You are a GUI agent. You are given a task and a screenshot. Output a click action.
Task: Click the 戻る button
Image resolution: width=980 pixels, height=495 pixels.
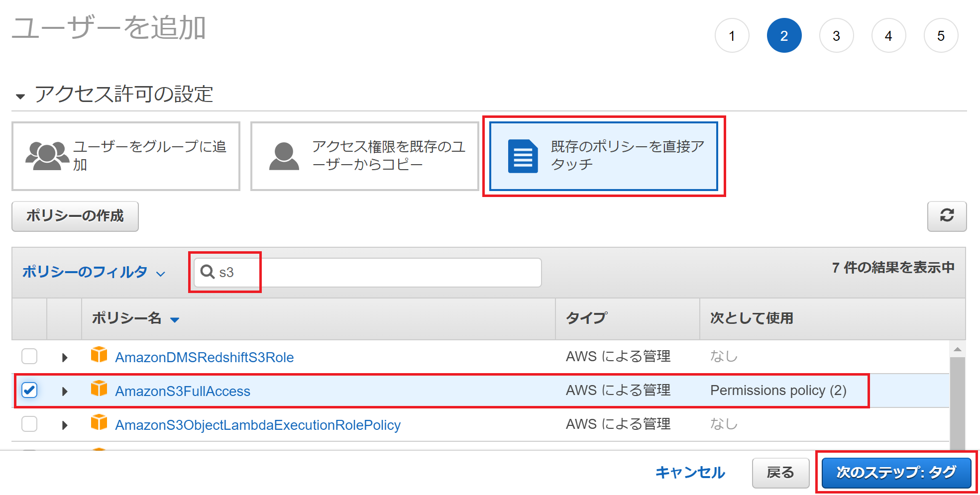[780, 473]
